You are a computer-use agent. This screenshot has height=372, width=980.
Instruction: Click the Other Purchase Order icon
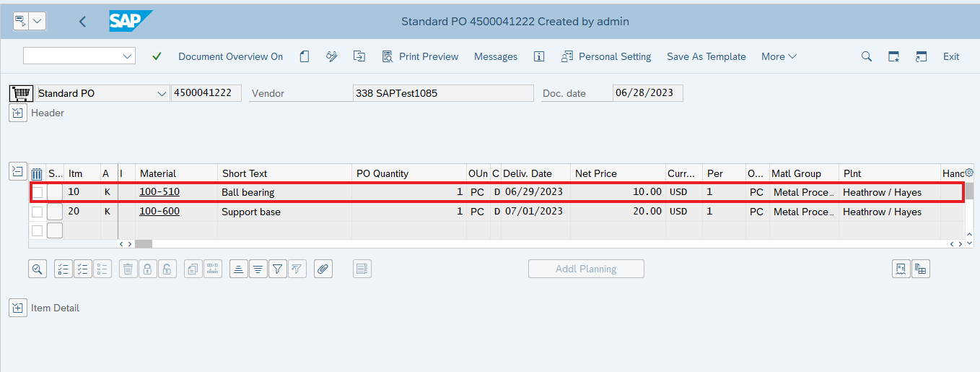tap(359, 56)
